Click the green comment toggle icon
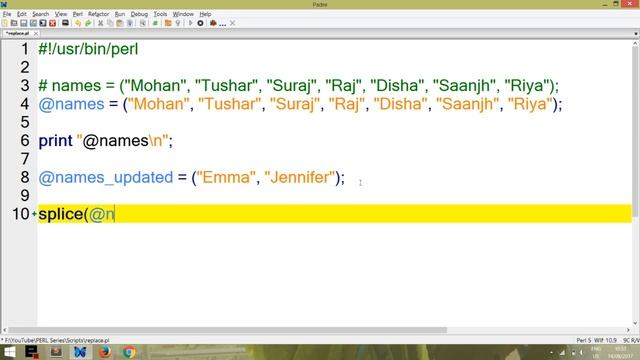Viewport: 640px width, 360px height. pos(155,23)
